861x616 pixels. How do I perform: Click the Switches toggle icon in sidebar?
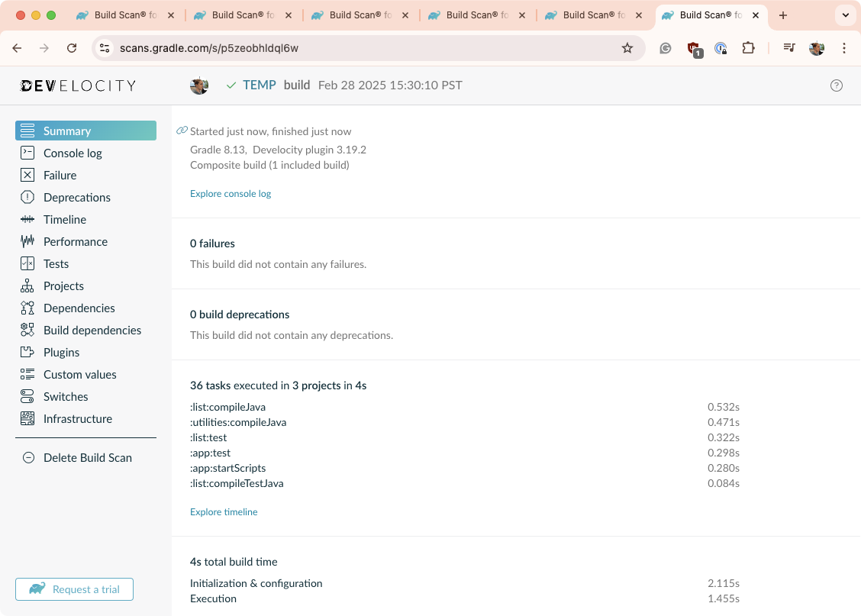tap(27, 396)
